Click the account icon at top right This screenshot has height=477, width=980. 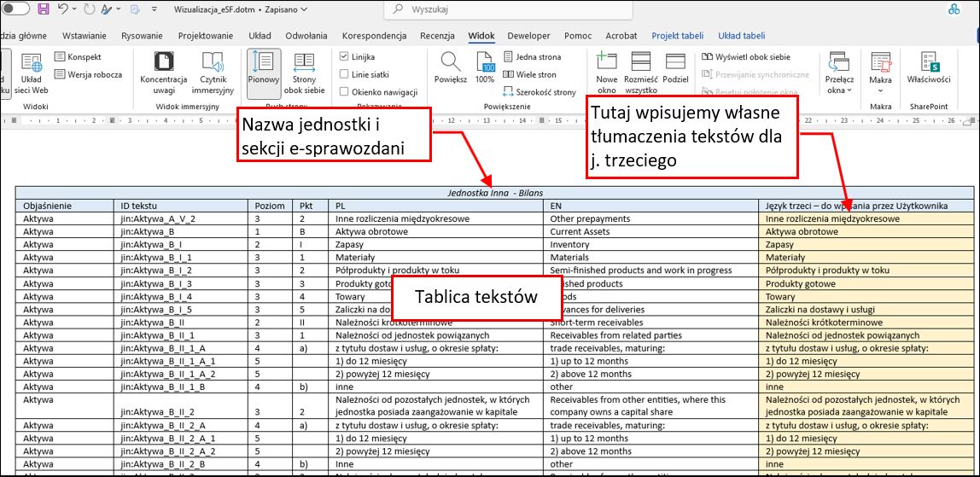(x=954, y=9)
